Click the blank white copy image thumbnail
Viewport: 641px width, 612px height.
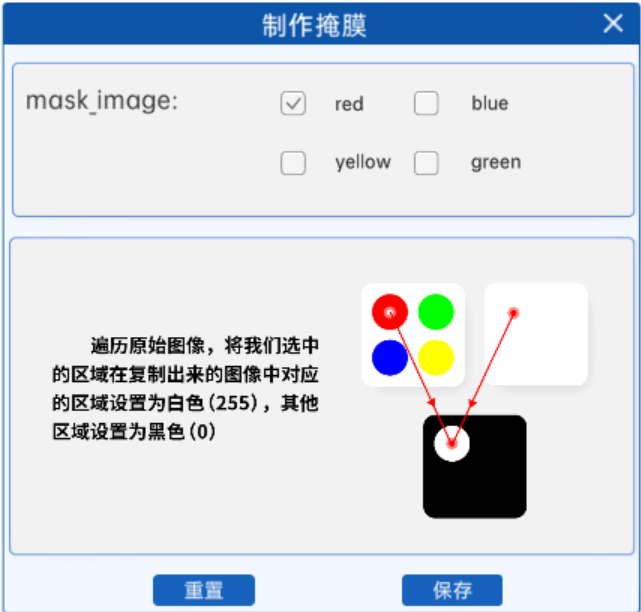coord(536,334)
